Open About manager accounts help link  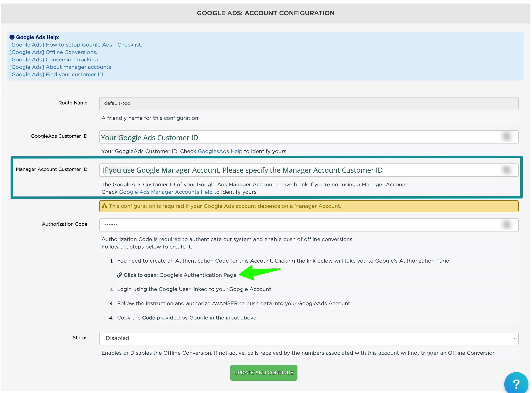pos(60,67)
